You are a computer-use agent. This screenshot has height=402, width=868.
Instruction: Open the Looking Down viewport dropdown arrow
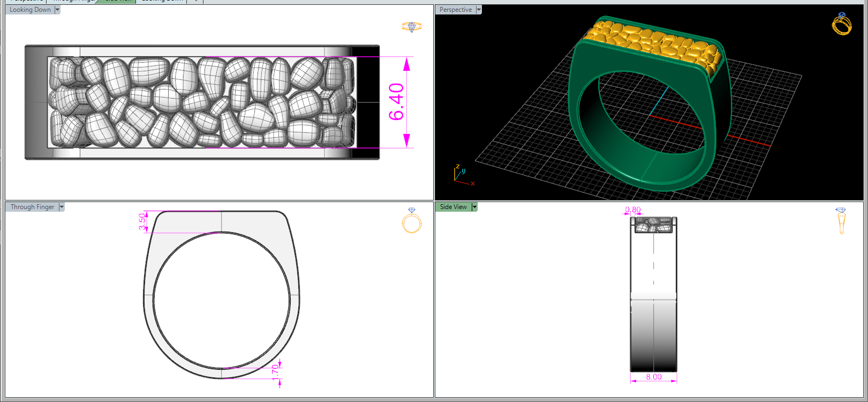(x=57, y=10)
